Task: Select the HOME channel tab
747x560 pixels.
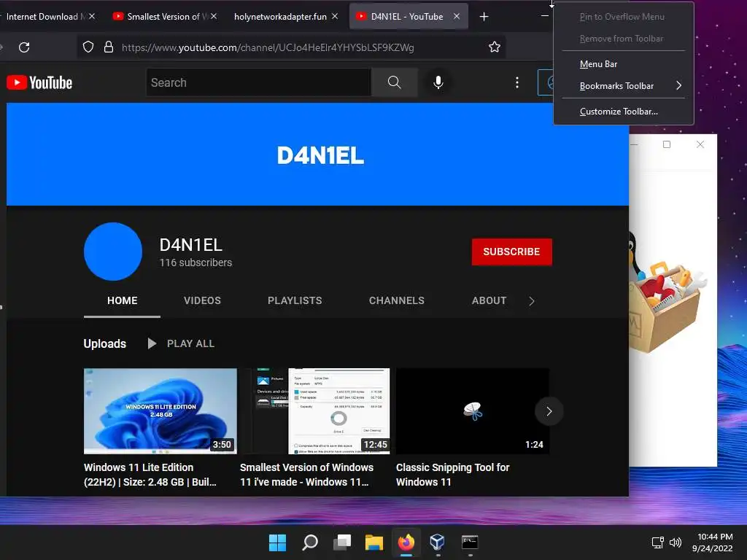Action: pyautogui.click(x=122, y=300)
